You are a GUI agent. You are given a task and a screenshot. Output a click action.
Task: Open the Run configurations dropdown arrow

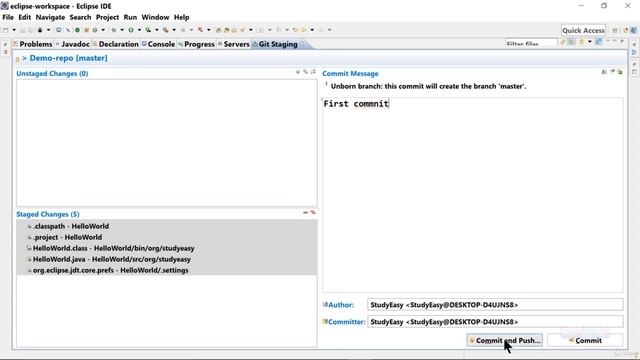point(139,30)
